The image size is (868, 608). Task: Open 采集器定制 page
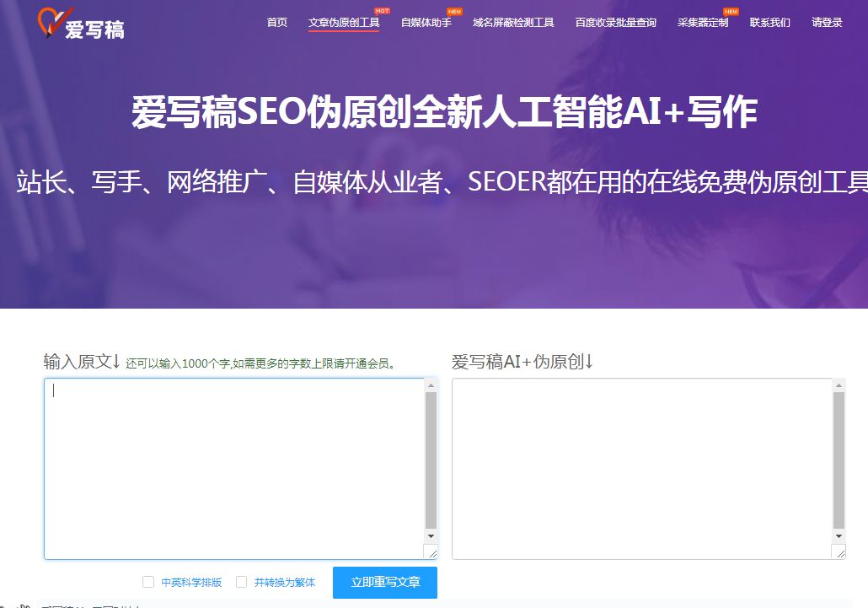pyautogui.click(x=703, y=22)
